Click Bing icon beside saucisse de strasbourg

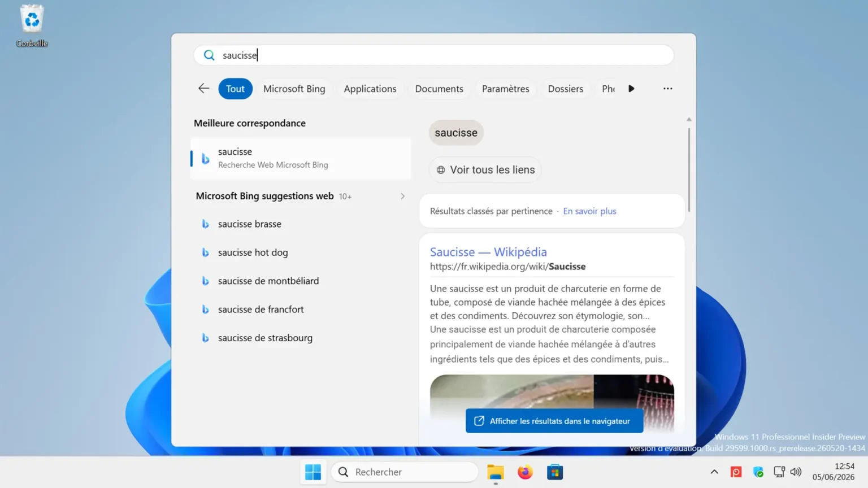206,338
